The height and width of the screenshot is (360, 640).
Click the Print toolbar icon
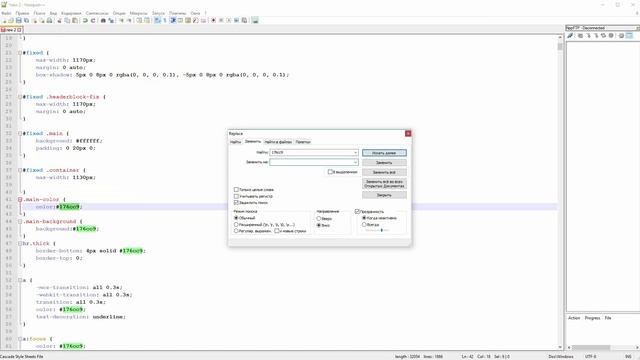(x=49, y=20)
